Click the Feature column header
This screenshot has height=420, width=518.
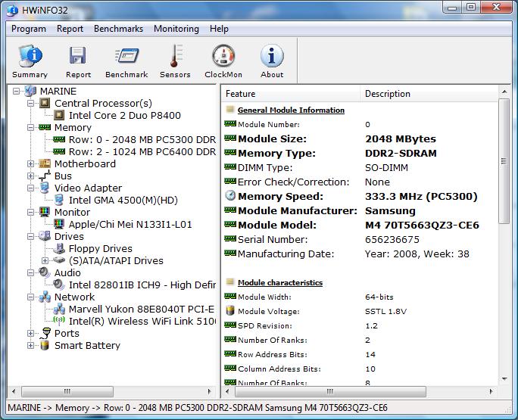coord(291,94)
